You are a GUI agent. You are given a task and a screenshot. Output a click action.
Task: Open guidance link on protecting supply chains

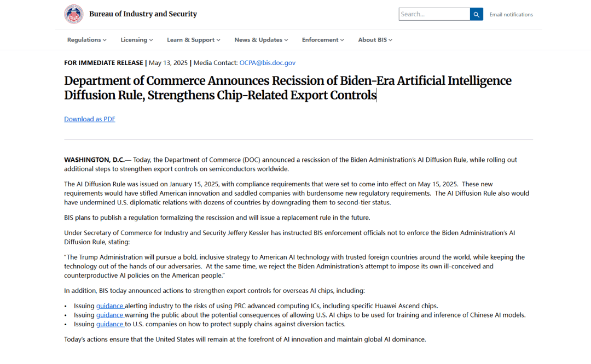click(110, 324)
